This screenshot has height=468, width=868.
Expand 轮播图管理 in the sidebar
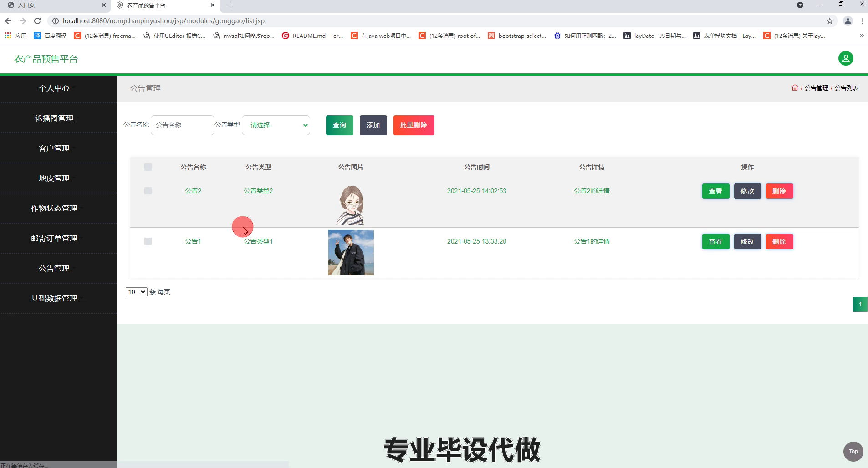(54, 118)
